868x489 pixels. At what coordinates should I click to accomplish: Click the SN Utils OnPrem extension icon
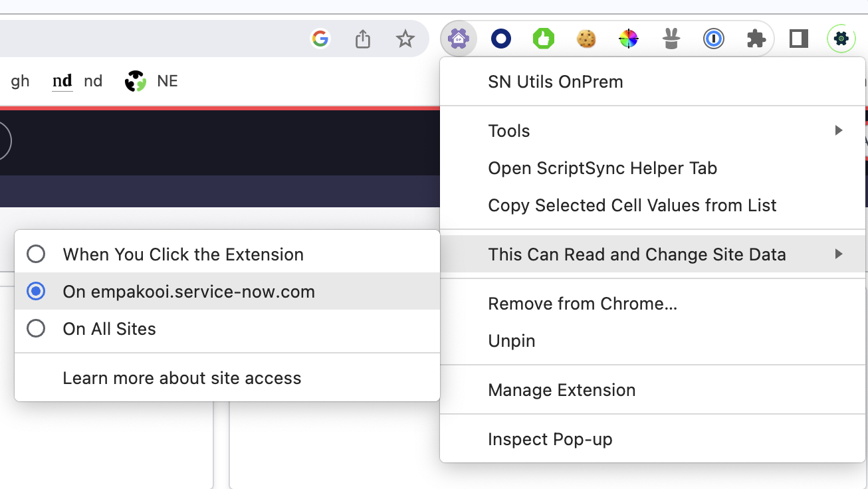point(459,39)
